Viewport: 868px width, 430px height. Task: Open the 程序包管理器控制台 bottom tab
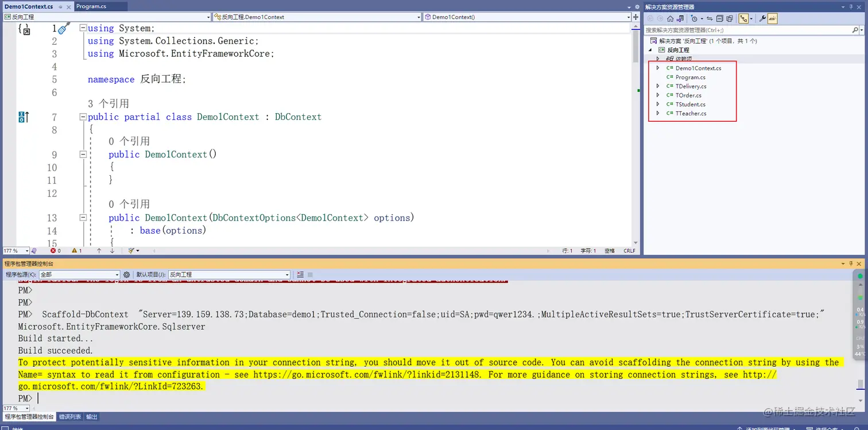[x=29, y=417]
